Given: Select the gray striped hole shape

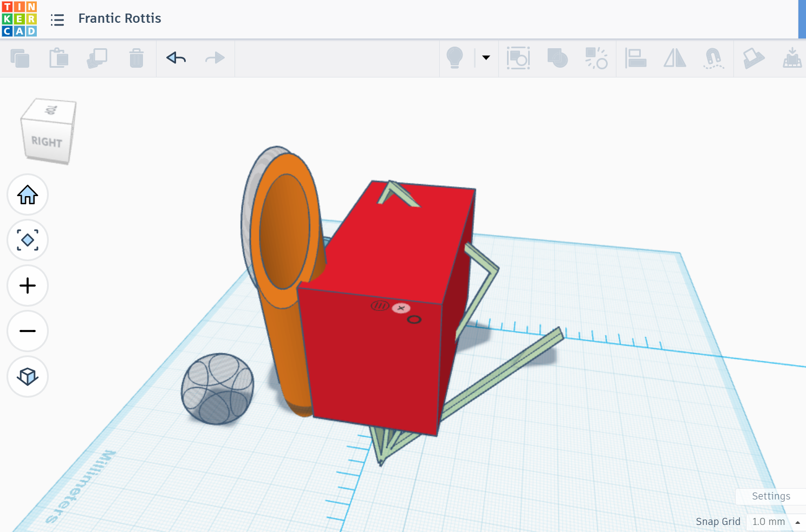Looking at the screenshot, I should [x=218, y=388].
